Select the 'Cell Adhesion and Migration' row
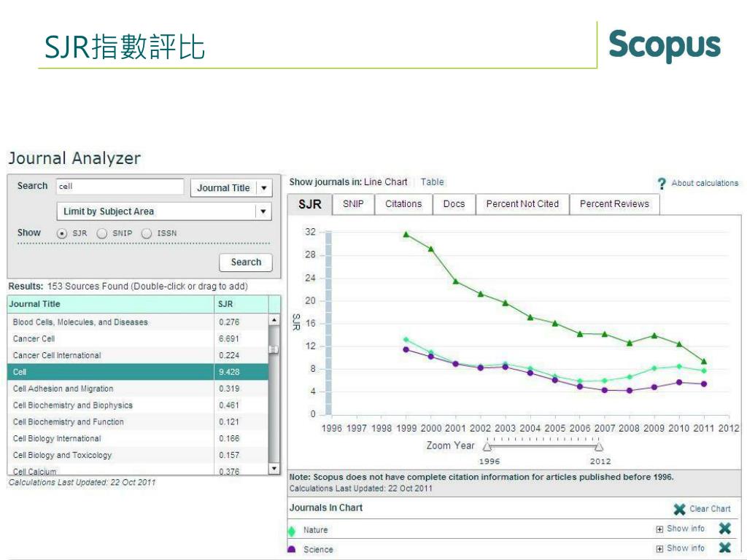This screenshot has height=560, width=747. point(138,389)
